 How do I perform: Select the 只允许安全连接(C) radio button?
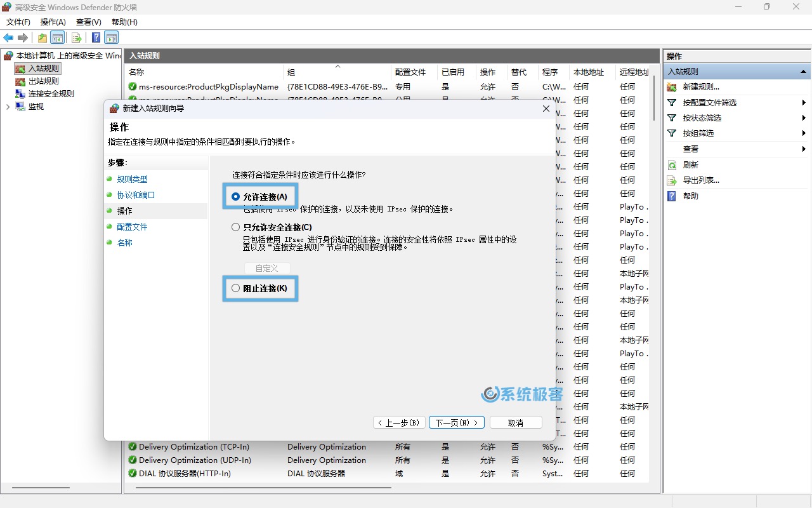236,227
